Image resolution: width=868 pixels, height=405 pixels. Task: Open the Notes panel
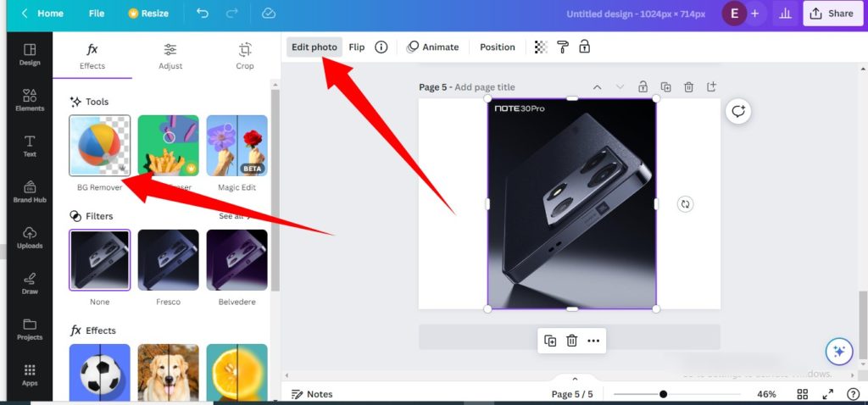pyautogui.click(x=312, y=394)
